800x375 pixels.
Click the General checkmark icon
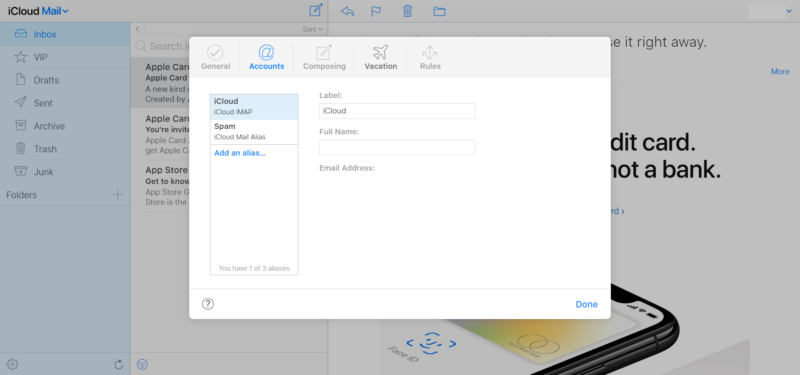(215, 52)
